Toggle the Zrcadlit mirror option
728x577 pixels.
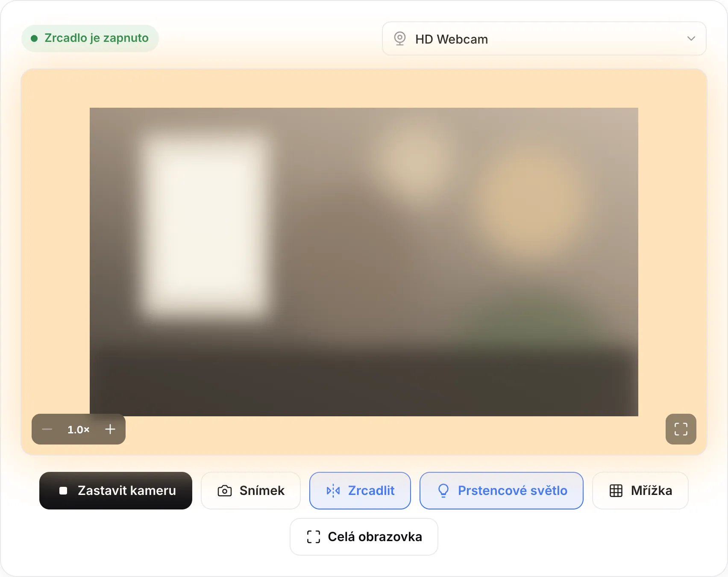(360, 491)
